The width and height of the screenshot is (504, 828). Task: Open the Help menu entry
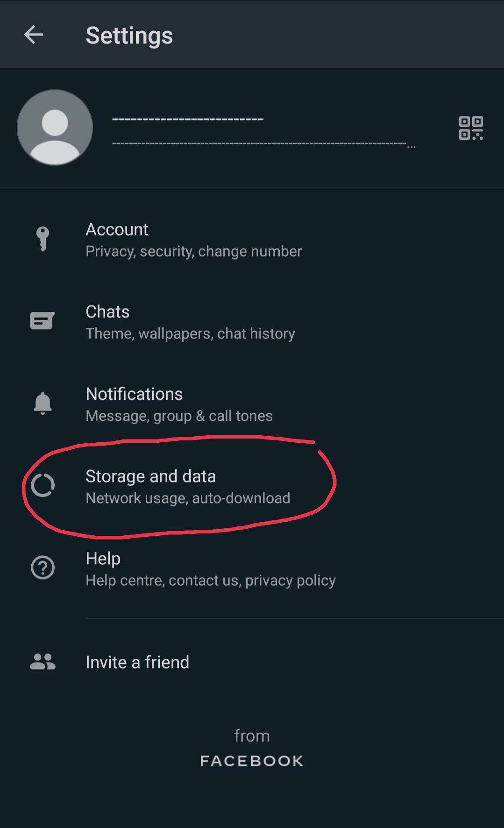point(103,559)
